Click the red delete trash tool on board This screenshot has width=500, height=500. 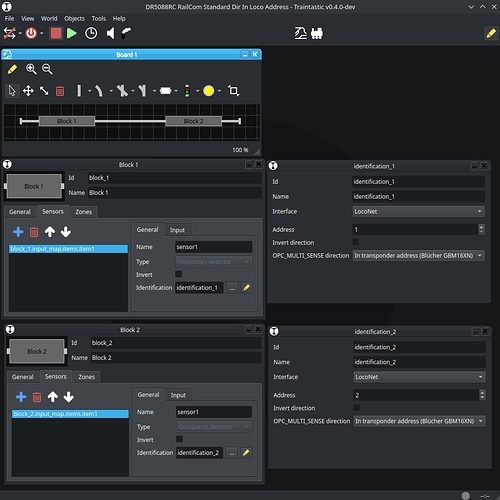(x=60, y=91)
